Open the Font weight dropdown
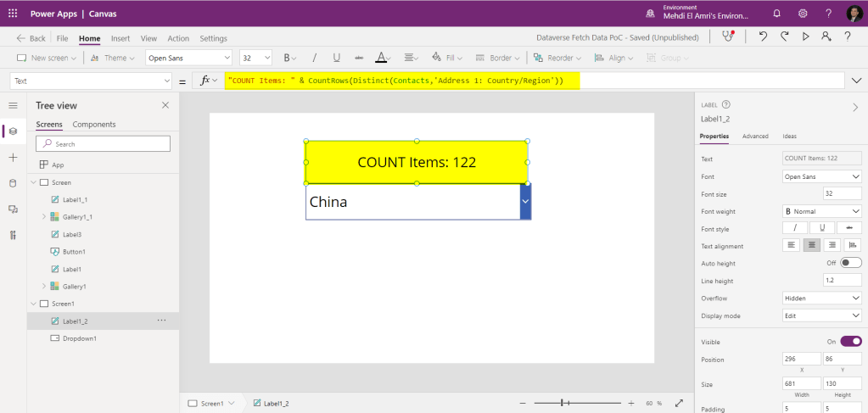Viewport: 868px width, 413px height. tap(821, 211)
